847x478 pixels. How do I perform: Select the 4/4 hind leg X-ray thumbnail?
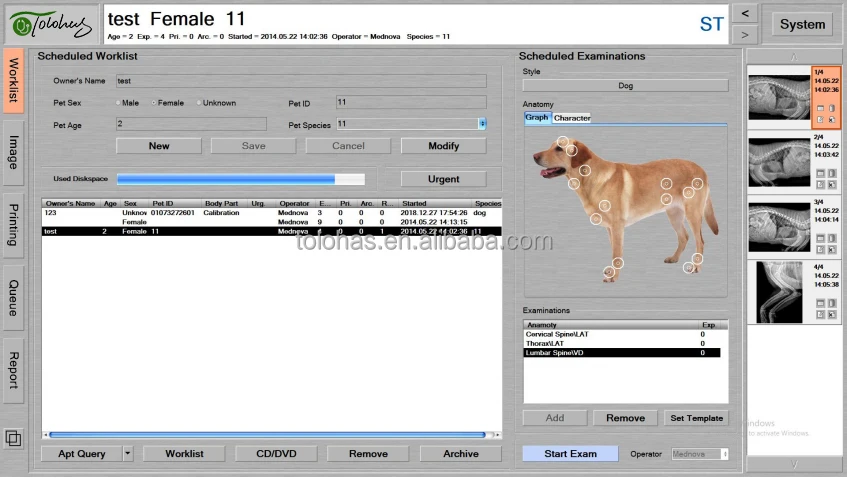tap(779, 292)
